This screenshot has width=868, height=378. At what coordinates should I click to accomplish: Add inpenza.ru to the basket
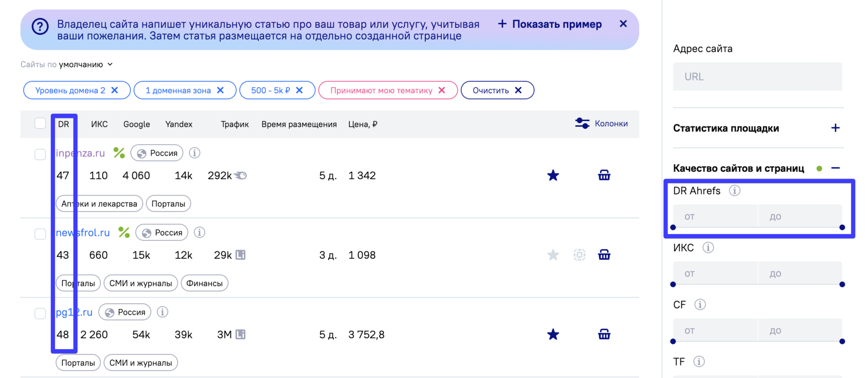point(604,176)
